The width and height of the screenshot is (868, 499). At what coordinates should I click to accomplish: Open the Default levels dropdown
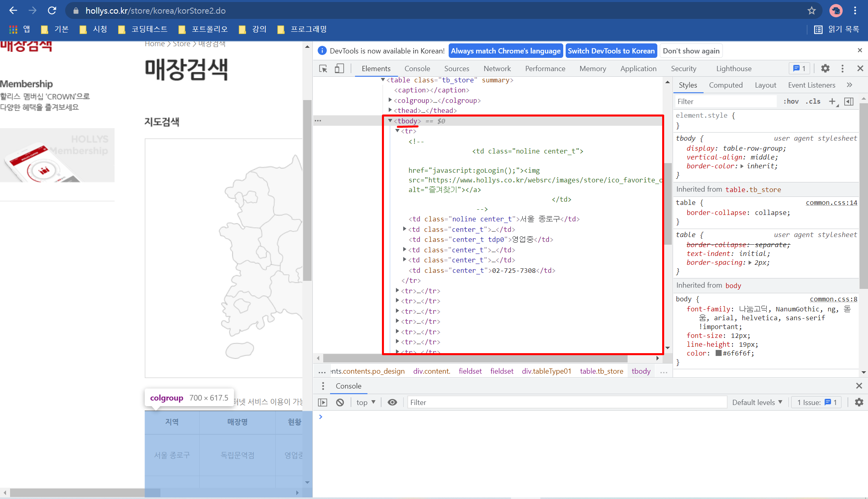tap(757, 402)
